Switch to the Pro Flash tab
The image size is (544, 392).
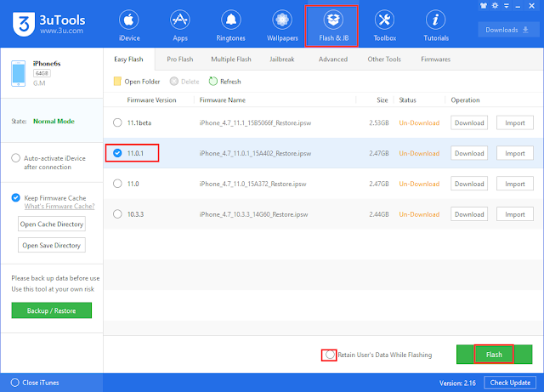pos(179,60)
